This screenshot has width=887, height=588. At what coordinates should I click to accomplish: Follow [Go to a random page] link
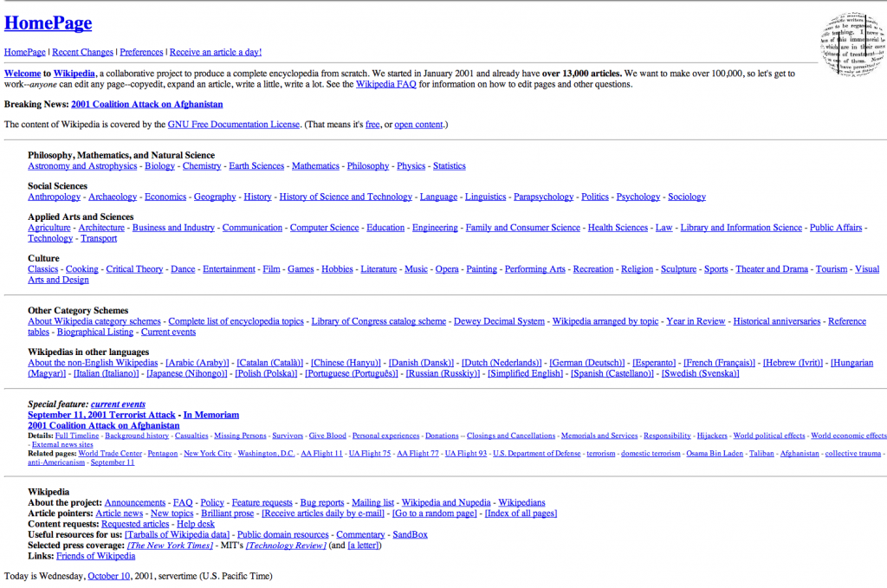pyautogui.click(x=435, y=514)
